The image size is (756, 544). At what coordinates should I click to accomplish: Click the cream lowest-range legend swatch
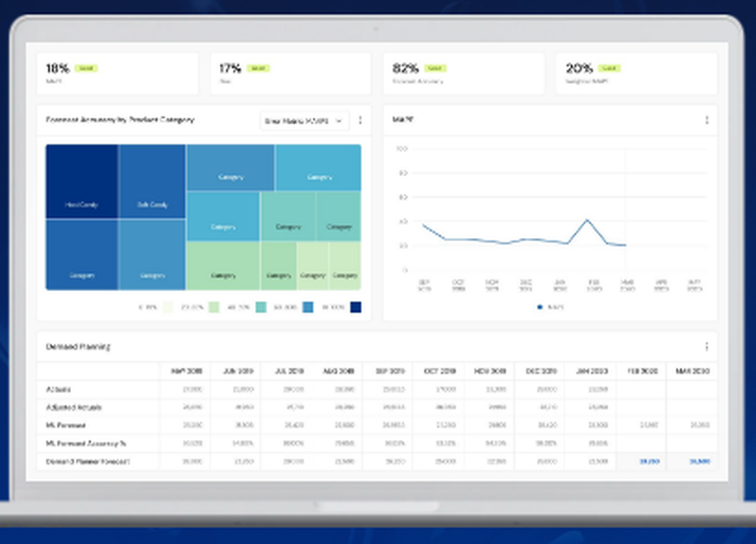click(x=168, y=307)
